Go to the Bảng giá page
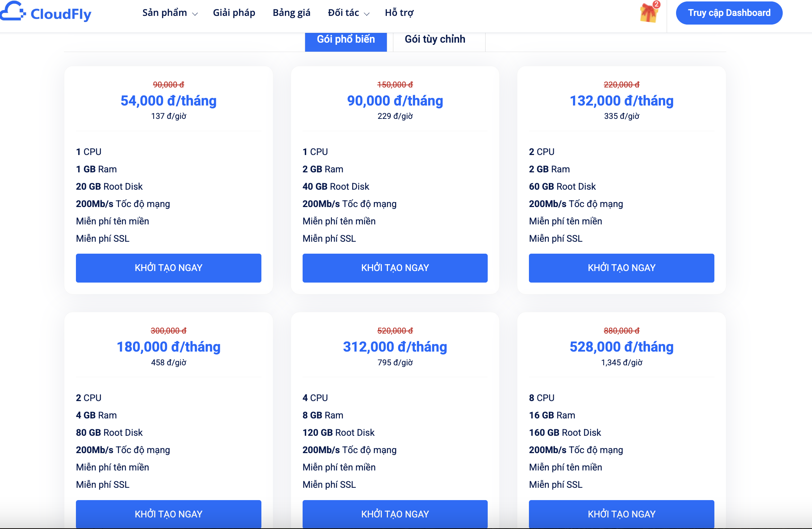The image size is (812, 529). click(291, 13)
